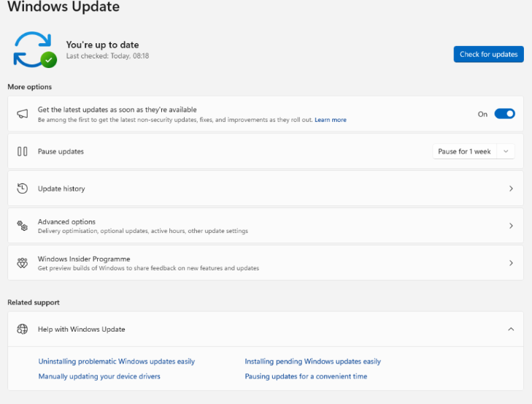Click the Advanced options gears icon
The height and width of the screenshot is (404, 532).
click(23, 226)
